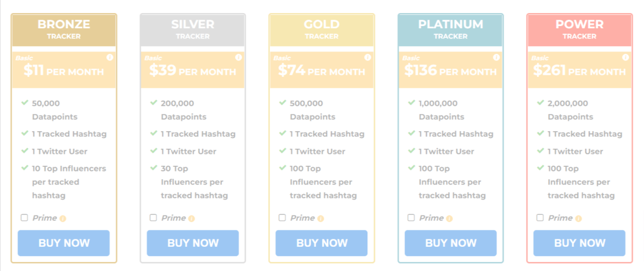The height and width of the screenshot is (271, 644).
Task: Select the Prime checkbox for Power Tracker
Action: pyautogui.click(x=540, y=218)
